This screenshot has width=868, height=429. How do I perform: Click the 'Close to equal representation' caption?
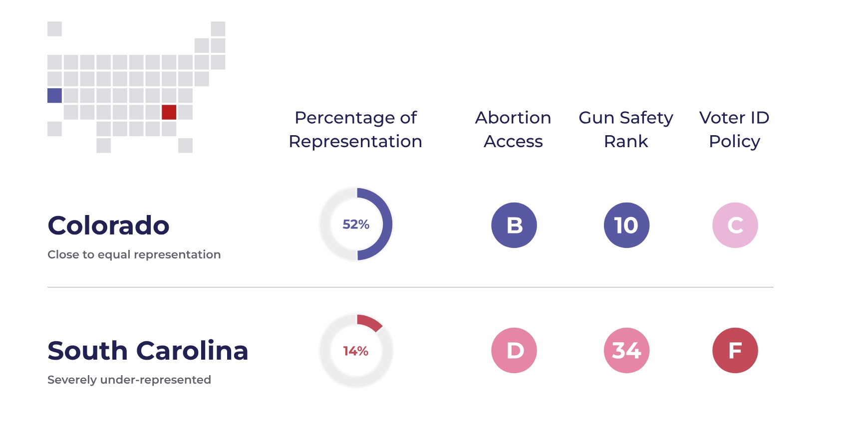pyautogui.click(x=134, y=254)
